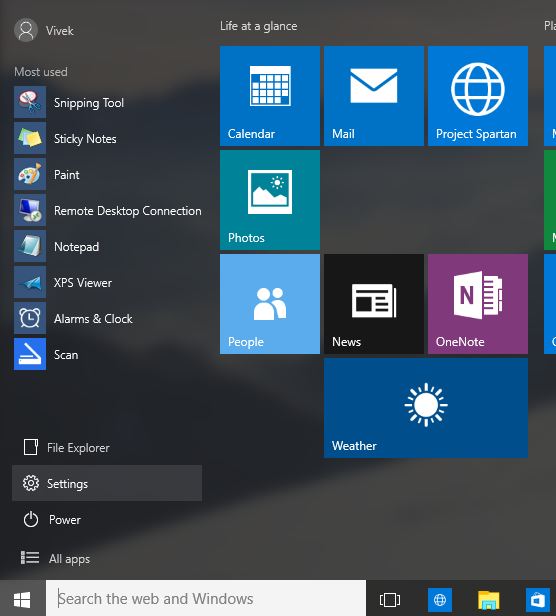Open the Photos tile
This screenshot has height=616, width=556.
270,200
